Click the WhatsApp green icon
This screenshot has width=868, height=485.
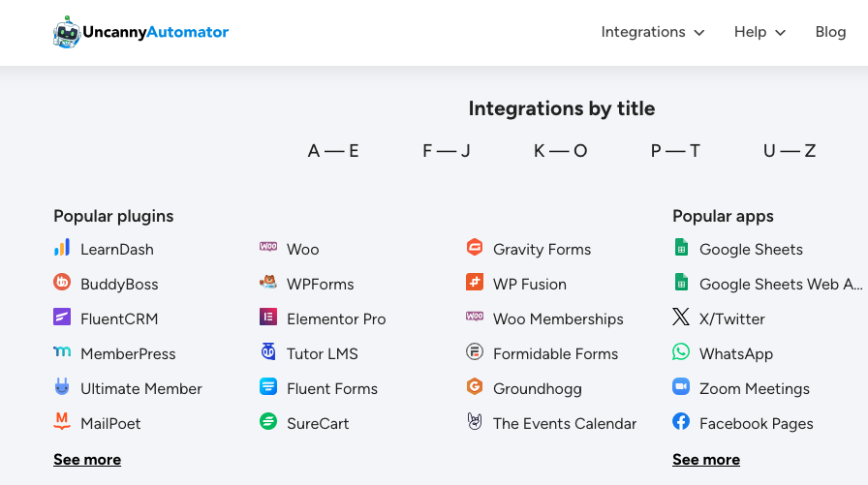pyautogui.click(x=681, y=351)
